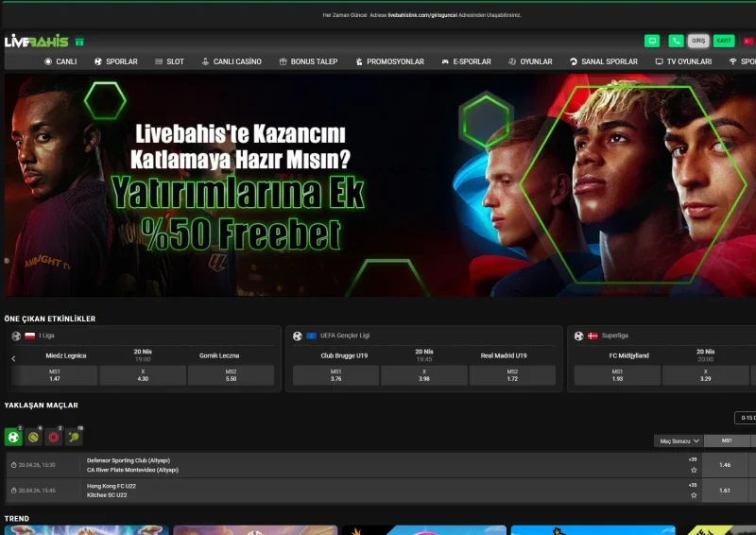Viewport: 756px width, 535px height.
Task: Select the green football sport filter icon
Action: click(13, 437)
